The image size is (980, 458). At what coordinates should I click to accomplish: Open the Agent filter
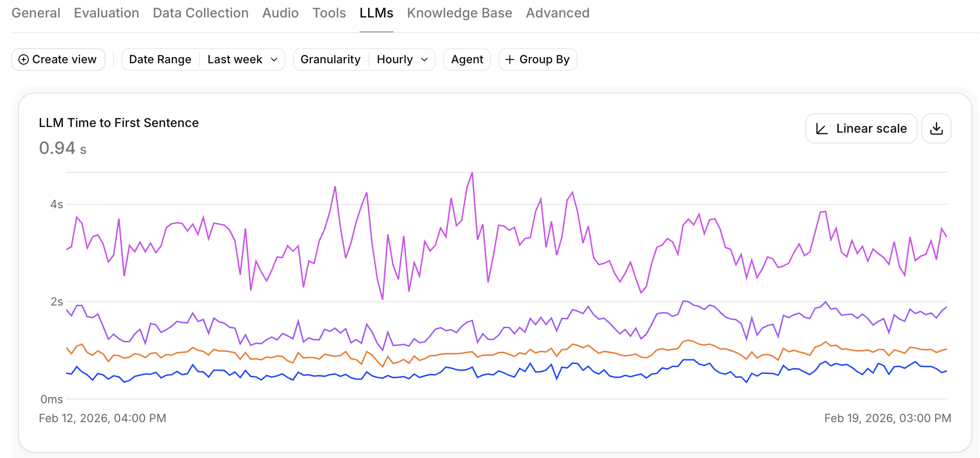coord(467,59)
